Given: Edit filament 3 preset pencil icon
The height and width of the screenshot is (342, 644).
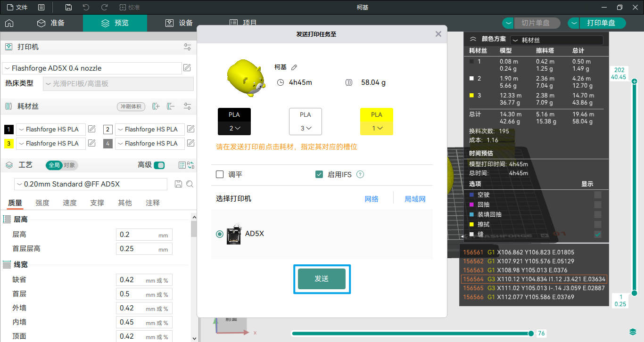Looking at the screenshot, I should 92,143.
